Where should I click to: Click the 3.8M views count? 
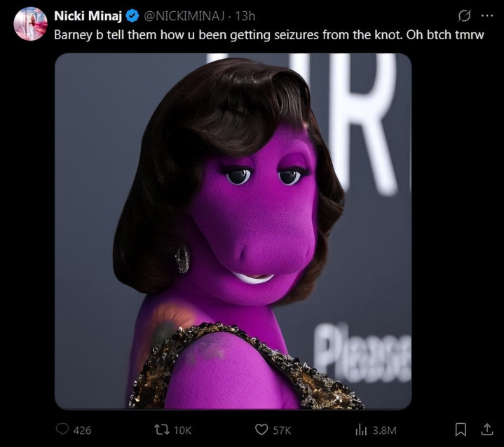pyautogui.click(x=384, y=429)
